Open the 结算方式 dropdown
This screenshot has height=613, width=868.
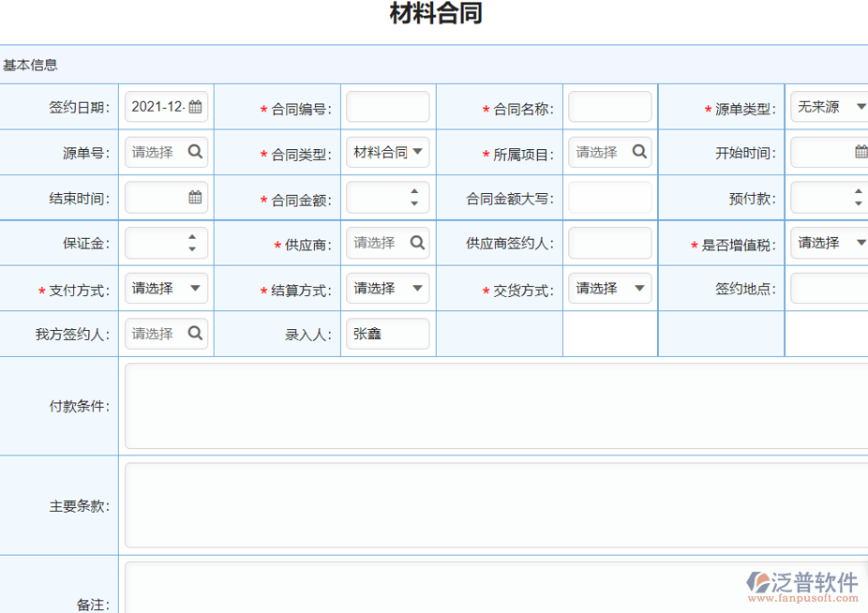tap(418, 288)
